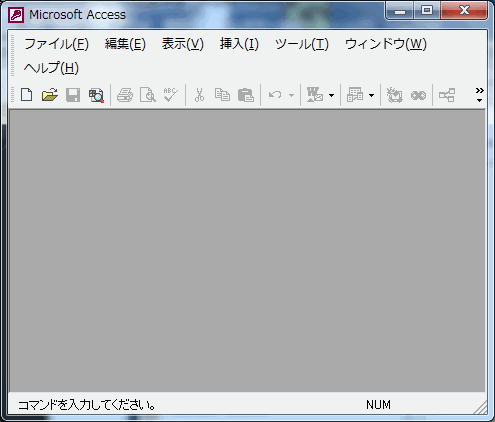
Task: Open the ヘルプ(H) menu
Action: coord(51,68)
